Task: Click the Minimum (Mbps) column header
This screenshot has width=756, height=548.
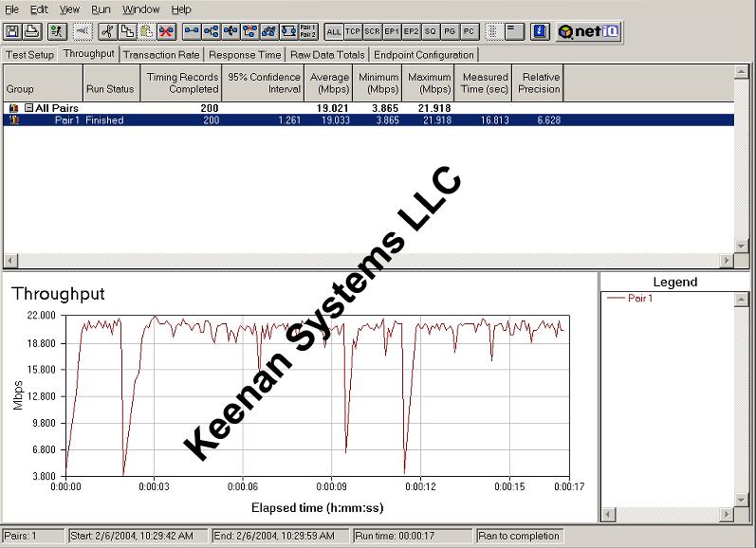Action: point(378,82)
